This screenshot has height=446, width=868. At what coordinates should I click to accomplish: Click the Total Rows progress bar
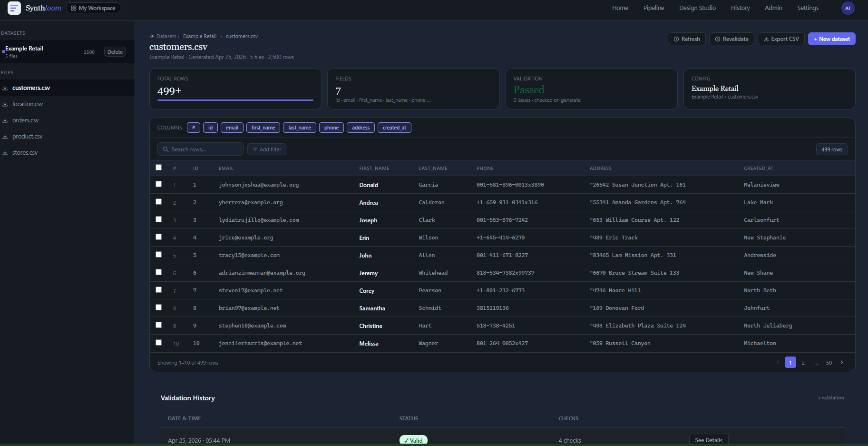[x=235, y=100]
